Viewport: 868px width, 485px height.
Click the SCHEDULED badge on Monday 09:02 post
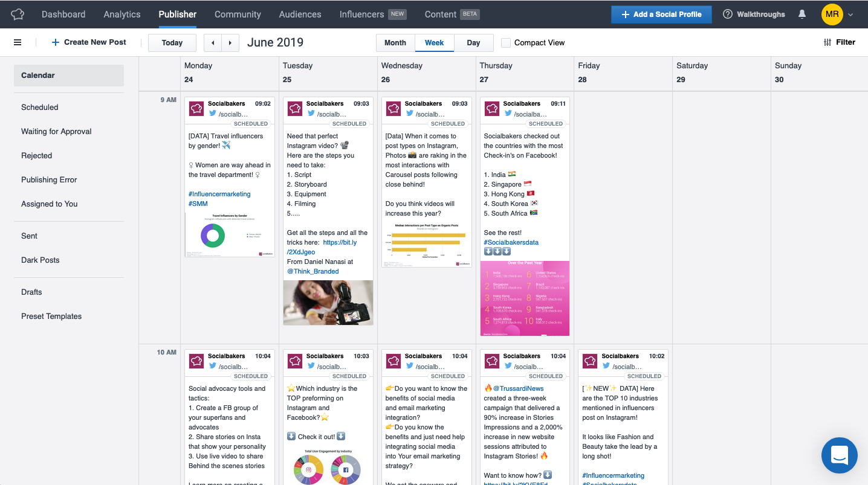pyautogui.click(x=251, y=124)
